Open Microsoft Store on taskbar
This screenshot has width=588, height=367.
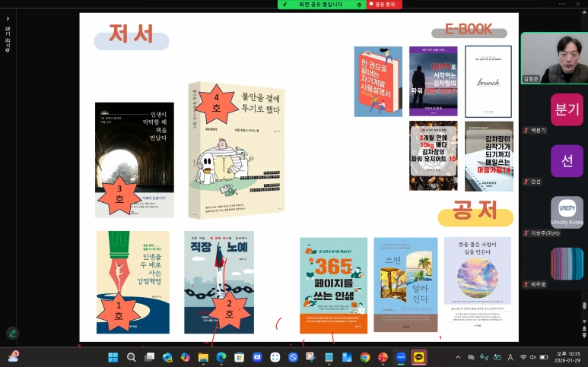tap(240, 357)
